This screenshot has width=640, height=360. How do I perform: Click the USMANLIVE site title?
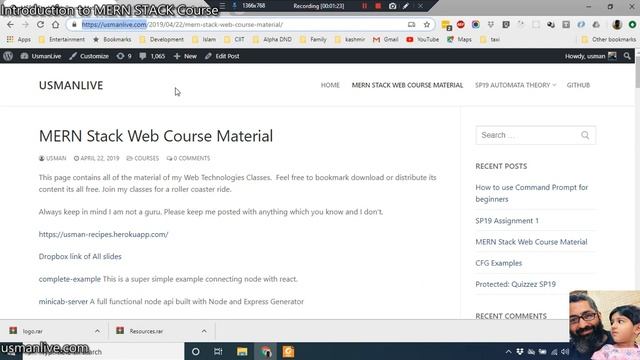tap(71, 85)
